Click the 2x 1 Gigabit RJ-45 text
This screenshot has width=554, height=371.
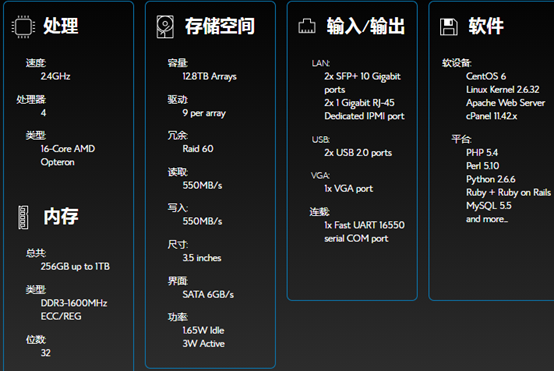click(x=359, y=103)
